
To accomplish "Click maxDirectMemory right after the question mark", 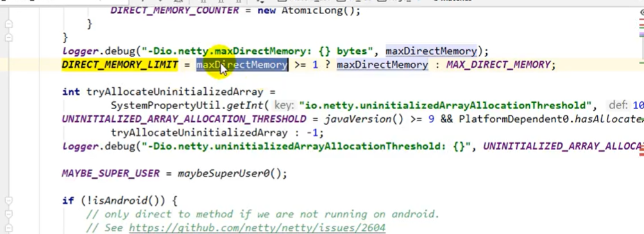I will coord(382,65).
